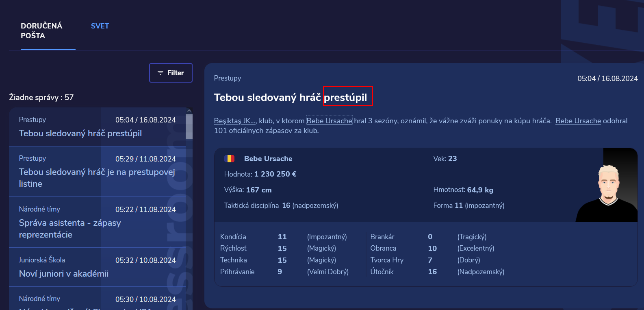Select the DORUČENÁ POŠTA tab

point(41,31)
